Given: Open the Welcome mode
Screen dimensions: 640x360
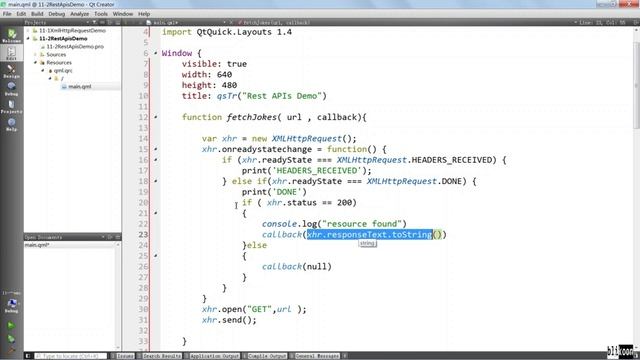Looking at the screenshot, I should click(11, 36).
